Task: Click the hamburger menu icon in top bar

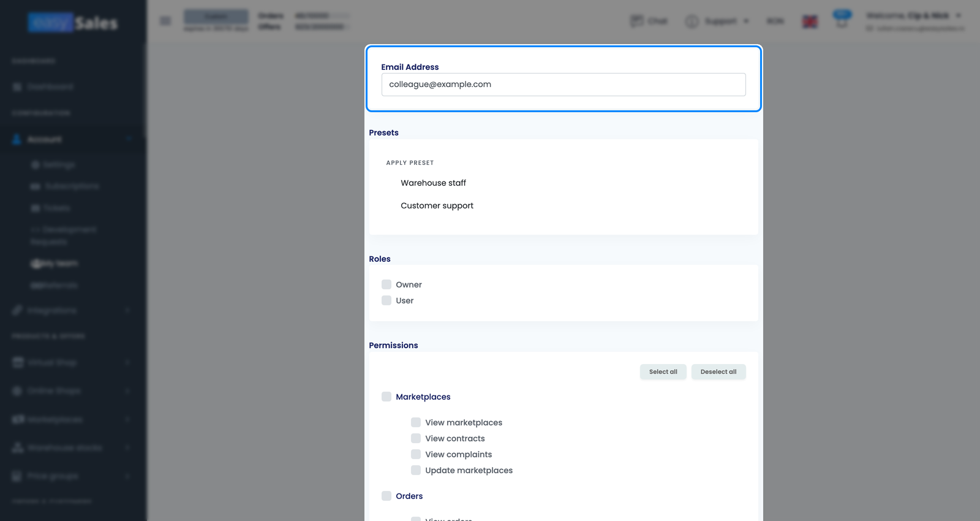Action: coord(165,21)
